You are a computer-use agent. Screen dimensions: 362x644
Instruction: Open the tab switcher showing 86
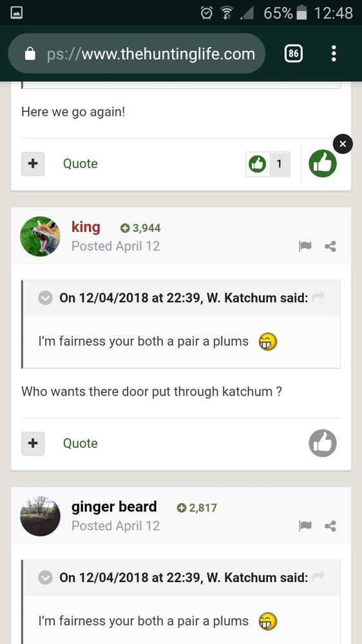[293, 53]
